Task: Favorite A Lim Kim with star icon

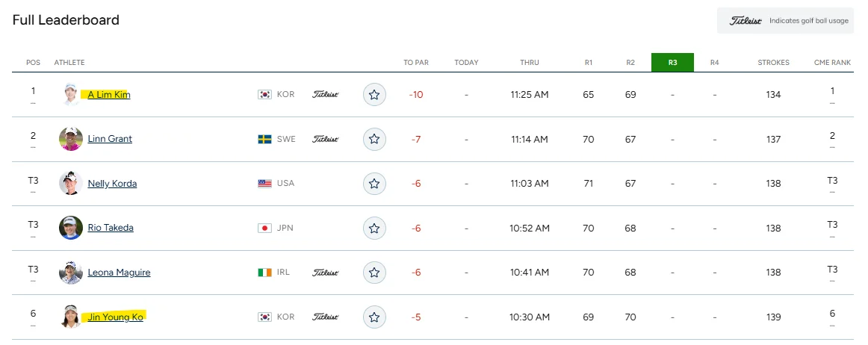Action: (x=374, y=94)
